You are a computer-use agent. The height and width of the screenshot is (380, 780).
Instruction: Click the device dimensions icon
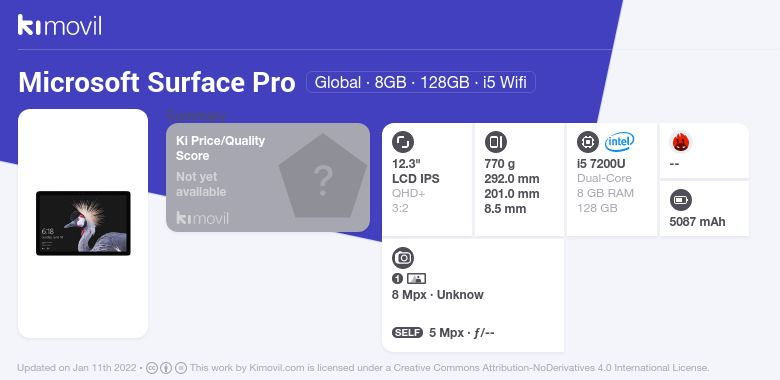(x=495, y=142)
